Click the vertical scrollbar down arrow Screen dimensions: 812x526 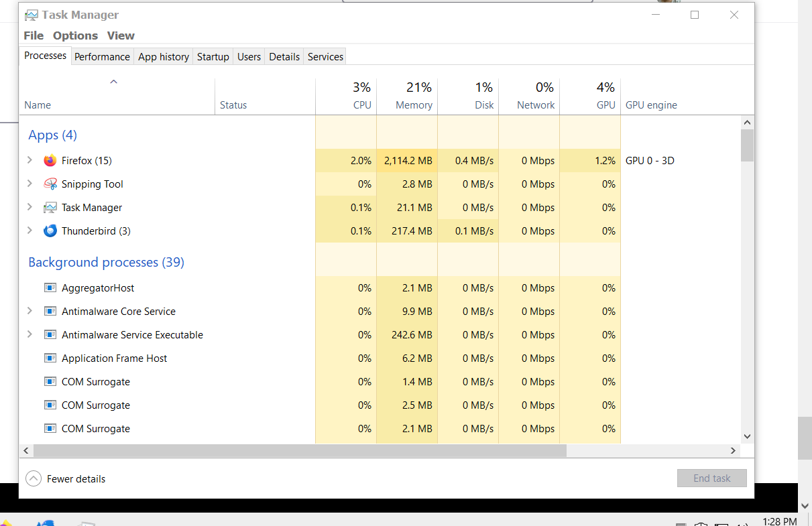(x=748, y=436)
